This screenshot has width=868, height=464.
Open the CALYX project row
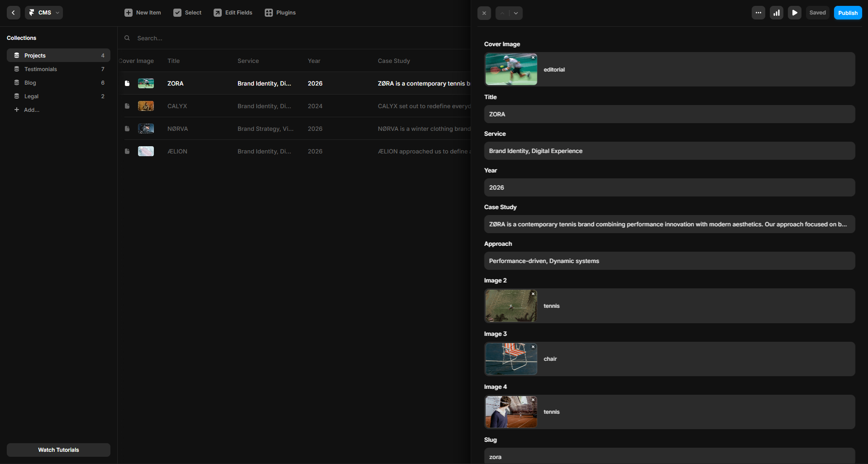(x=177, y=106)
